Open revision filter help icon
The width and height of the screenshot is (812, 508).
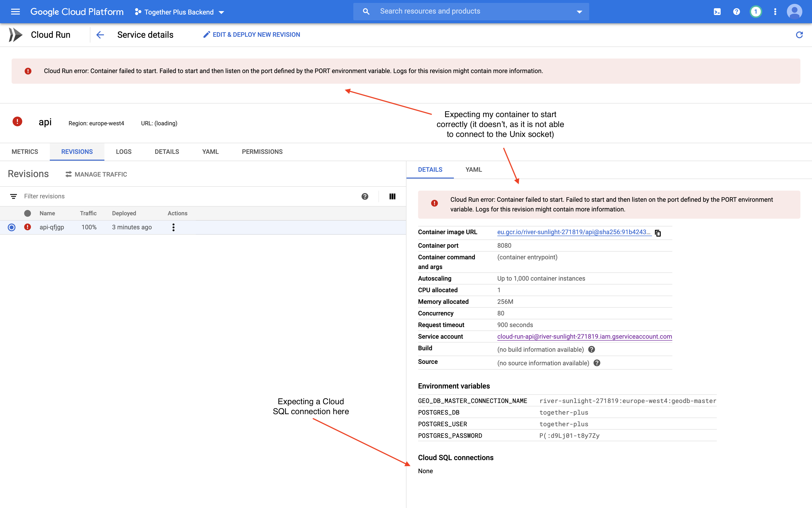tap(365, 196)
